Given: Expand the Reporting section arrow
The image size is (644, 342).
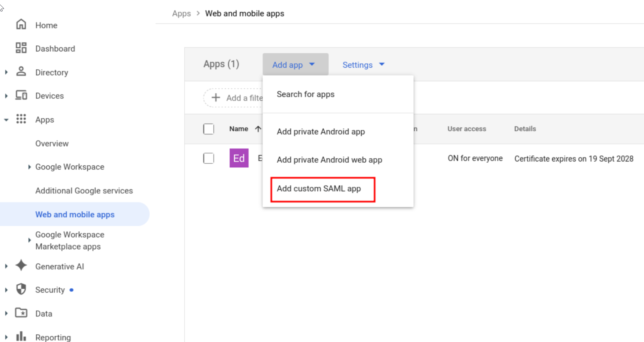Looking at the screenshot, I should [x=6, y=337].
